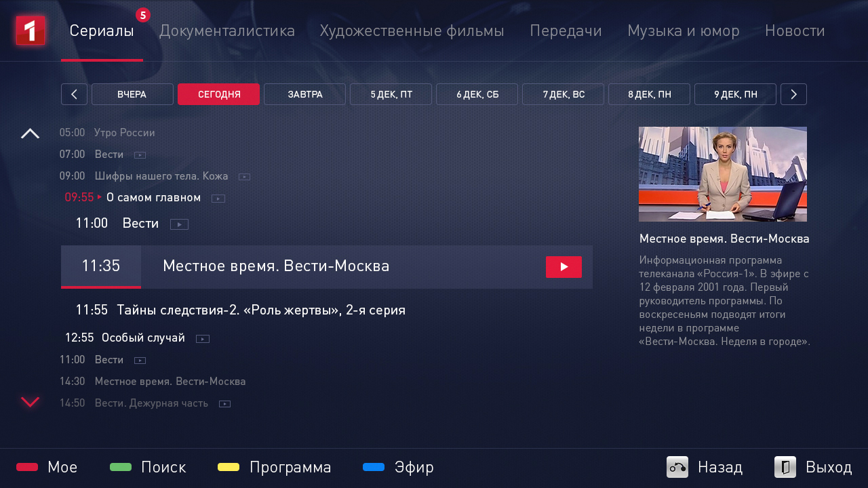Click play icon beside О самом главном
Screen dimensions: 868x488
[218, 199]
